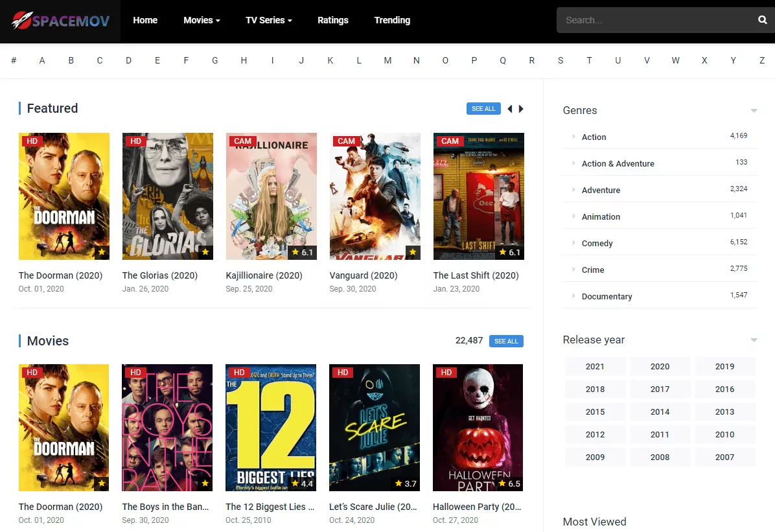Click the CAM badge on Vanguard poster

click(346, 141)
